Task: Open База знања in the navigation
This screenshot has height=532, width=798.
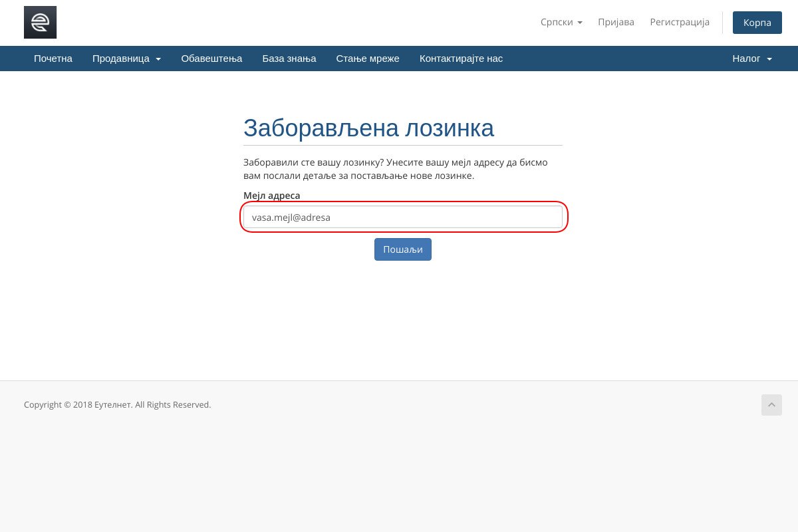Action: [x=289, y=59]
